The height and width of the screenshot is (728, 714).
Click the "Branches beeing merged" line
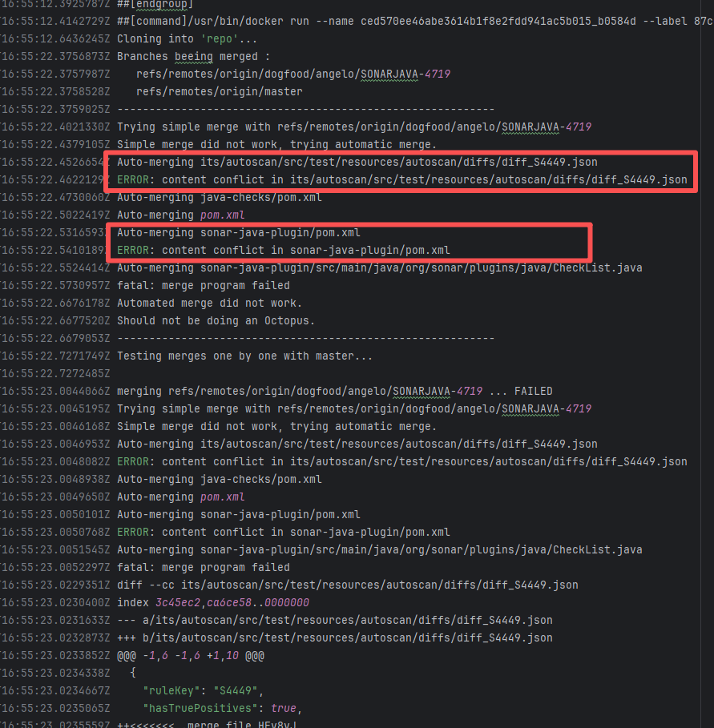point(193,56)
